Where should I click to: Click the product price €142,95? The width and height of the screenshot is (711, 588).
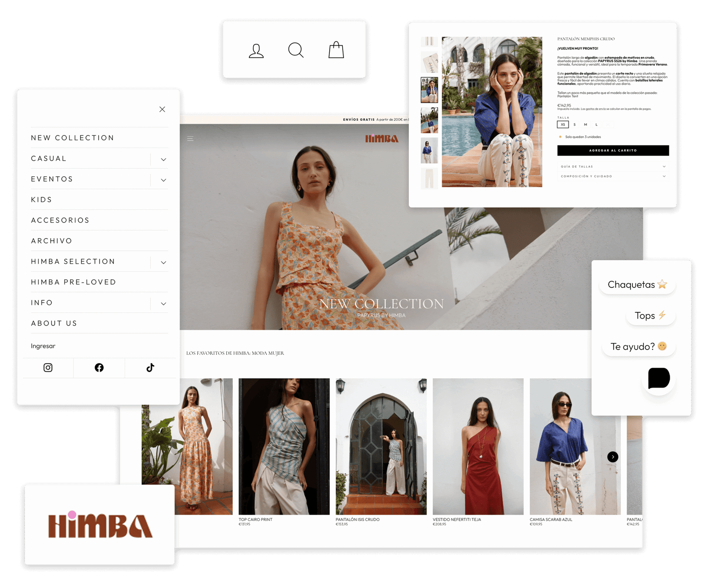[564, 105]
